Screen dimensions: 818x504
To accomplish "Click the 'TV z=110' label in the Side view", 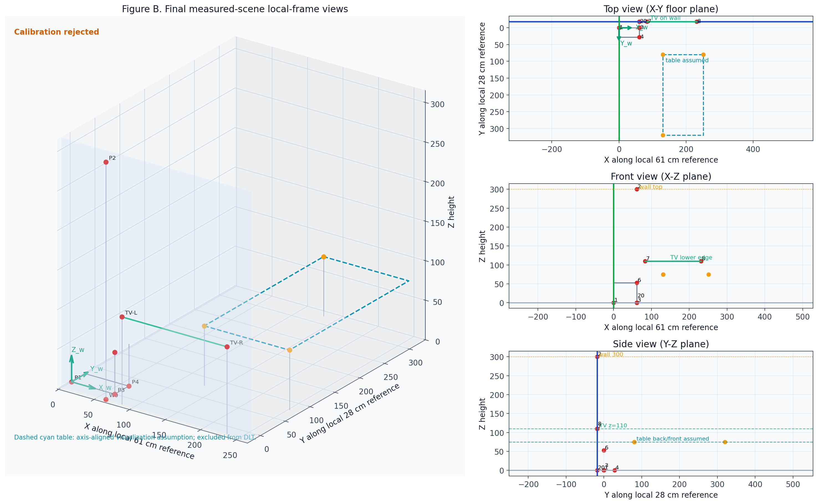I will [x=613, y=425].
